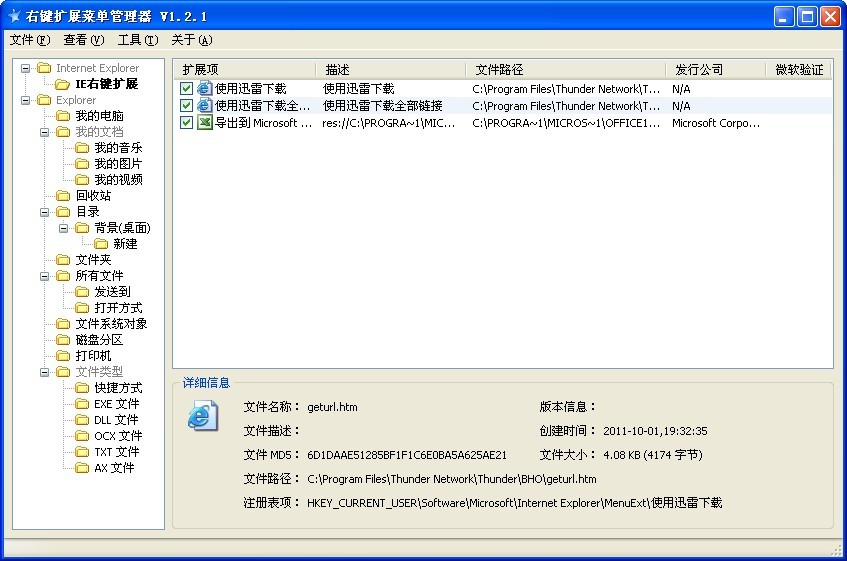Click the folder icon beside 我的电脑
This screenshot has height=561, width=847.
[x=64, y=116]
